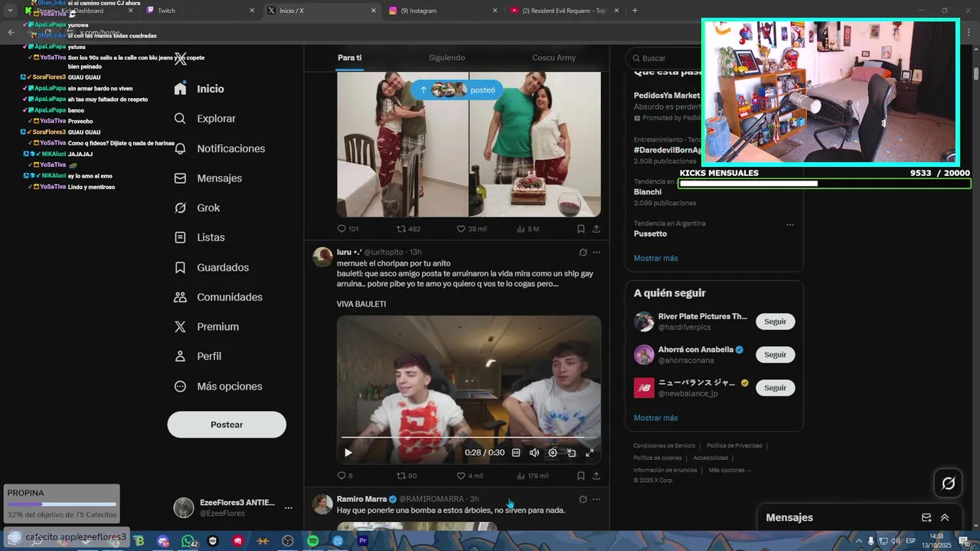
Task: Open more options on luru's post
Action: 596,253
